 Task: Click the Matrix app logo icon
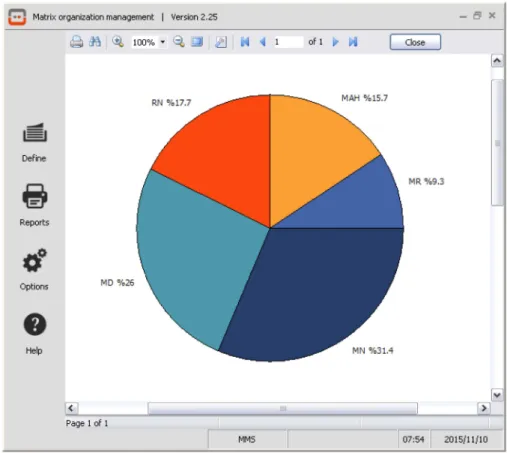coord(17,17)
